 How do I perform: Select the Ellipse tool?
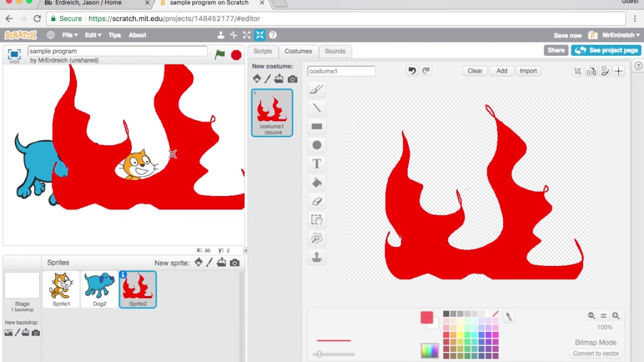[x=316, y=145]
